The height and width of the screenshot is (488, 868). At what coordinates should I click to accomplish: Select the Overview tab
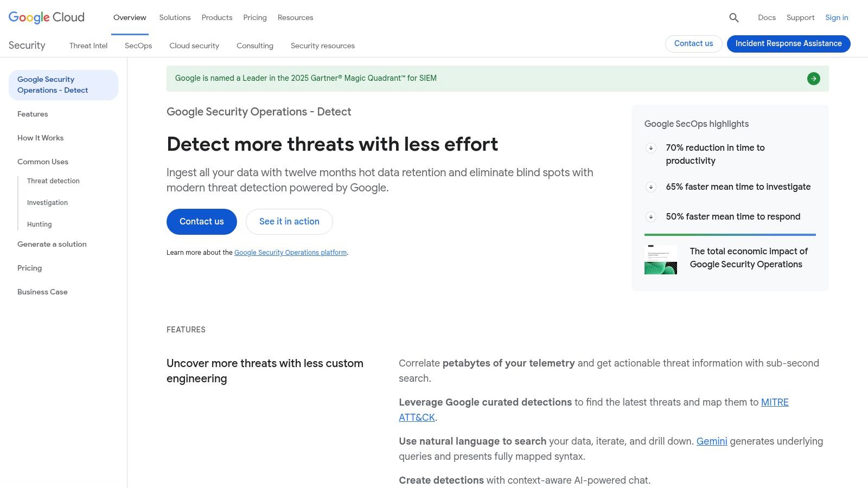[130, 17]
